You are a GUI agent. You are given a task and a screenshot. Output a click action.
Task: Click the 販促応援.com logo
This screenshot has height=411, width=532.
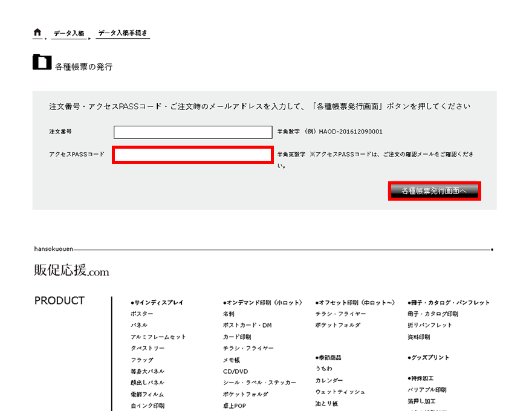coord(71,271)
